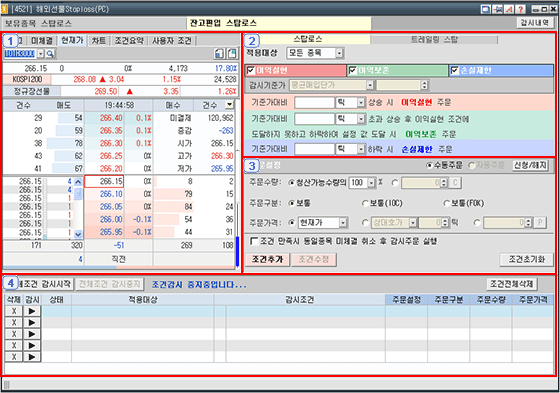The height and width of the screenshot is (393, 560).
Task: Click the 손실제한 기준가대비 input field
Action: [314, 149]
